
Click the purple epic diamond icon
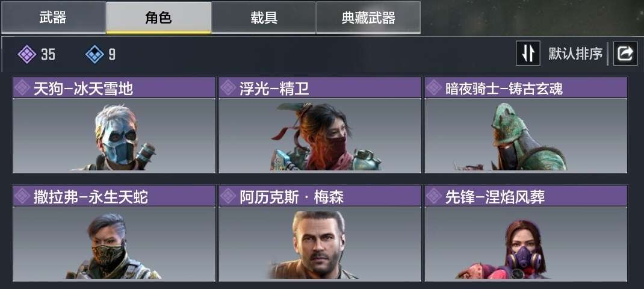tap(27, 54)
